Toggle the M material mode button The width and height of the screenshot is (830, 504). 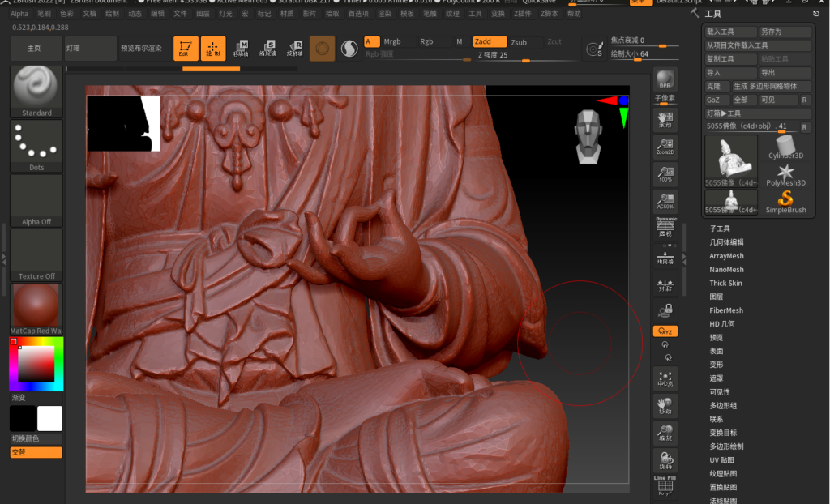(x=460, y=42)
